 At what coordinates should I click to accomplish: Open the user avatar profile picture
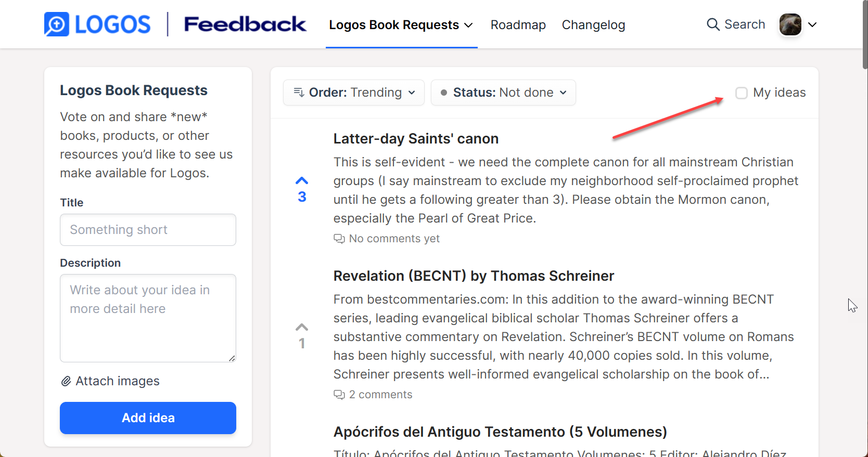(790, 24)
